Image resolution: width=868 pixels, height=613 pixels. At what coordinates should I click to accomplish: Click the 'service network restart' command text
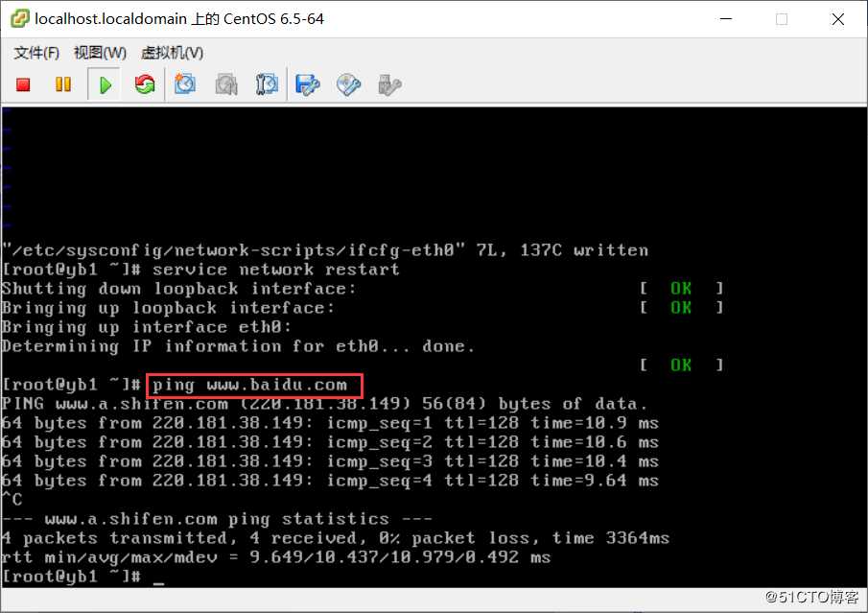point(275,270)
